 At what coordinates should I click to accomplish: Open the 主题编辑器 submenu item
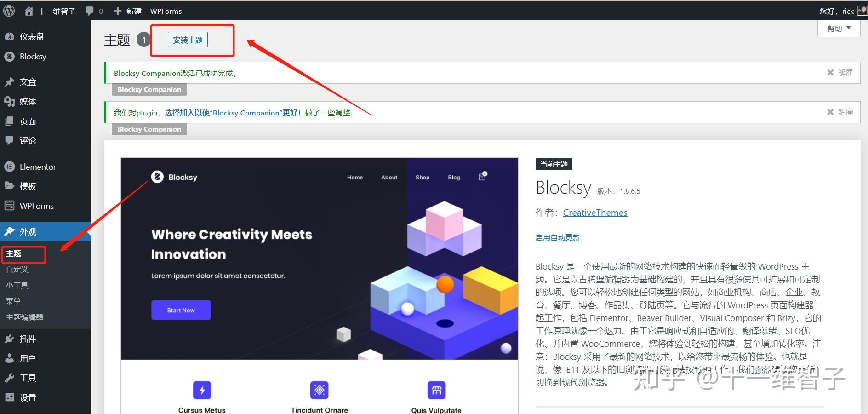click(24, 317)
